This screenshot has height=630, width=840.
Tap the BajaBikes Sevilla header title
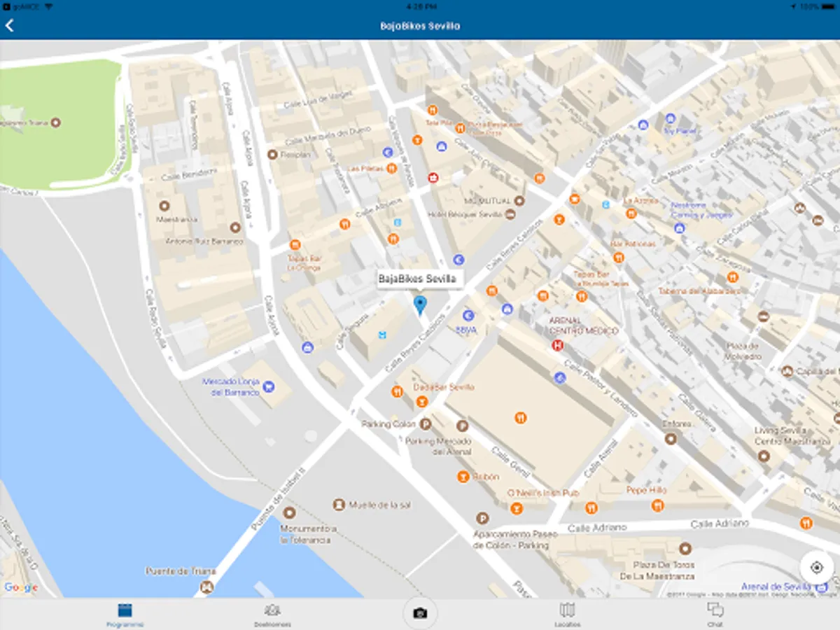(420, 26)
